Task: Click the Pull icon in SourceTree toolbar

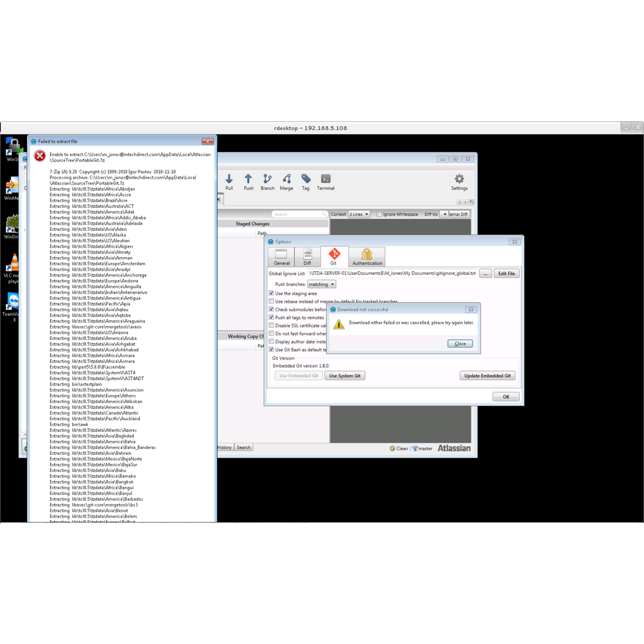Action: (229, 182)
